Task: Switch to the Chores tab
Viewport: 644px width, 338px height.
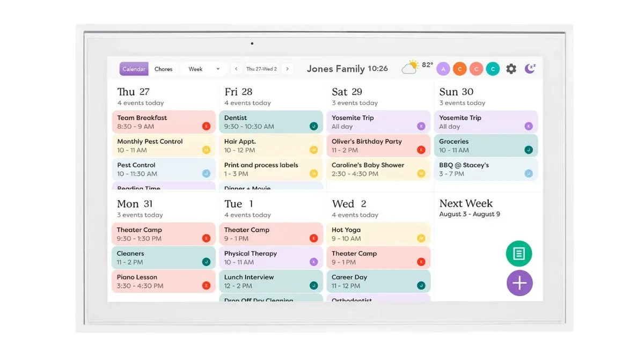Action: tap(163, 69)
